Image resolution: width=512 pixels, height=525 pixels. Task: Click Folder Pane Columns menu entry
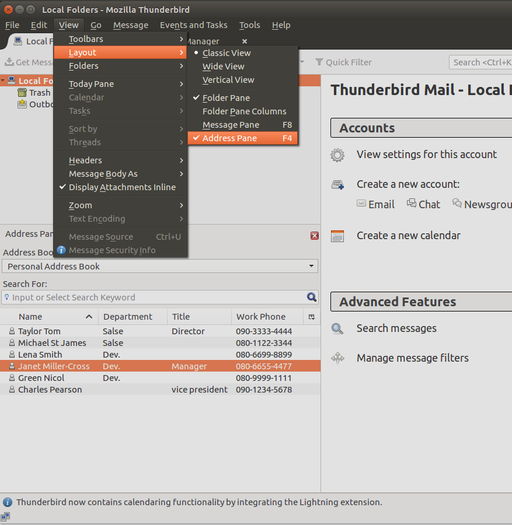(243, 111)
